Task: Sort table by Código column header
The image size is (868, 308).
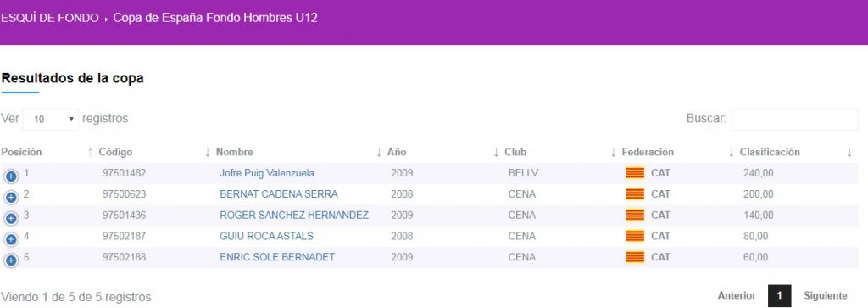Action: (x=115, y=153)
